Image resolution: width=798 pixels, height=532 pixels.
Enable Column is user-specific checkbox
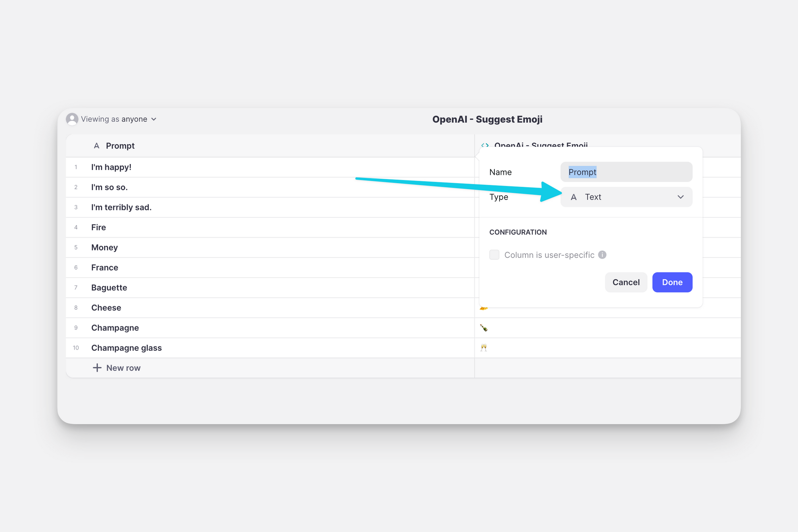coord(494,255)
